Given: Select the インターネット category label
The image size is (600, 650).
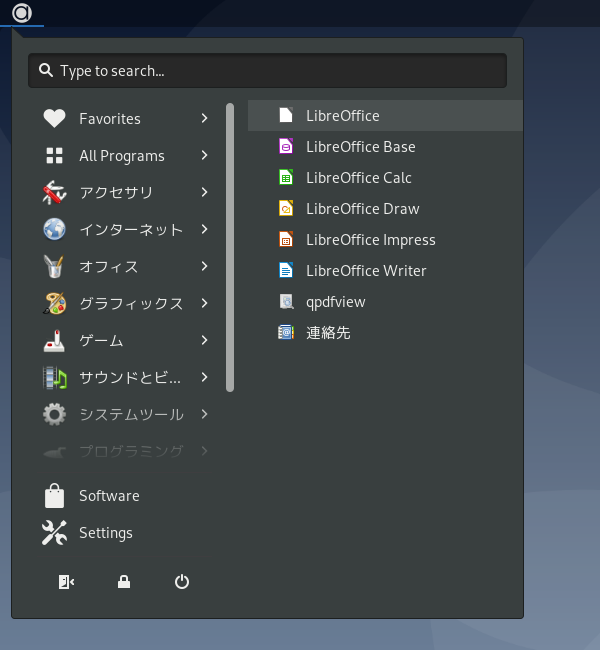Looking at the screenshot, I should [x=131, y=229].
